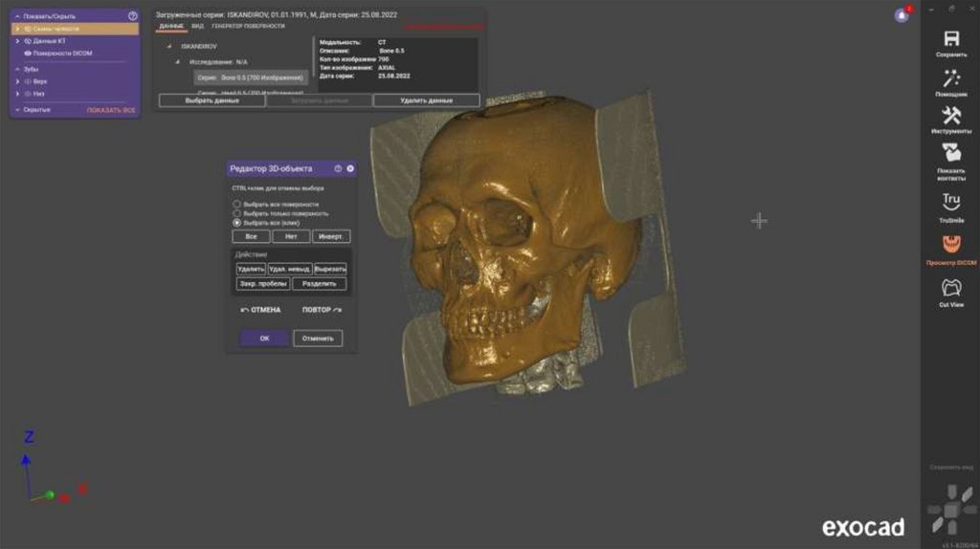The image size is (980, 549).
Task: Select the Bone 0.5 series row
Action: (249, 77)
